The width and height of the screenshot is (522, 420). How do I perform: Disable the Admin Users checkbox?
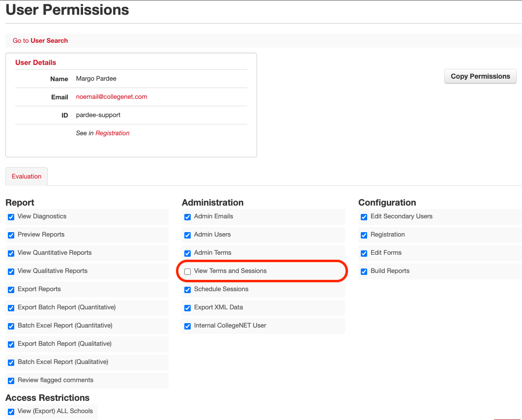click(187, 235)
